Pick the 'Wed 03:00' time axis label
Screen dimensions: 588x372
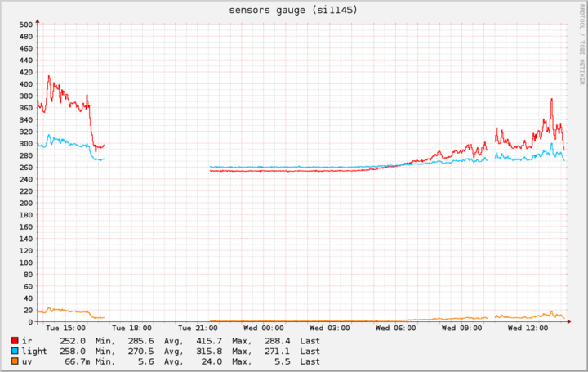click(329, 329)
